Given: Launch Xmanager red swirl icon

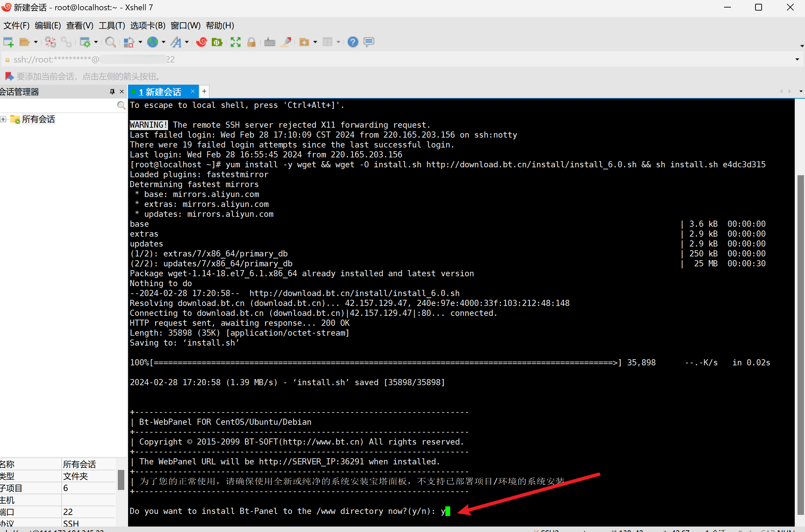Looking at the screenshot, I should (202, 42).
